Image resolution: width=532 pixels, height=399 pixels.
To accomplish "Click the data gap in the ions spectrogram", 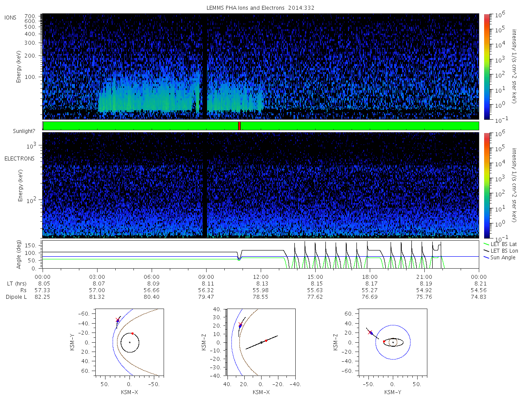I will [205, 66].
